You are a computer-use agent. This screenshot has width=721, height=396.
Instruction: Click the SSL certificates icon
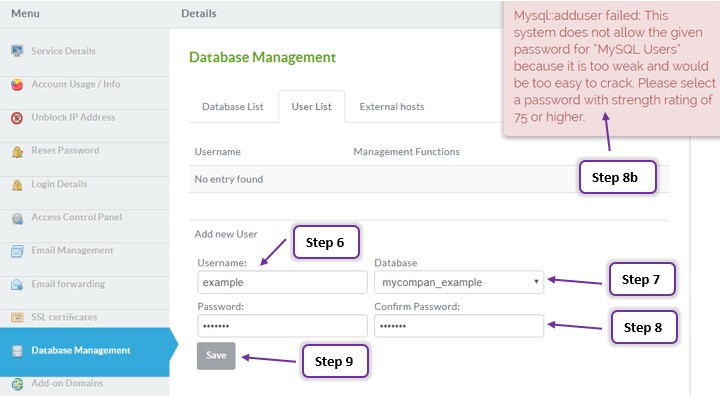[x=17, y=317]
